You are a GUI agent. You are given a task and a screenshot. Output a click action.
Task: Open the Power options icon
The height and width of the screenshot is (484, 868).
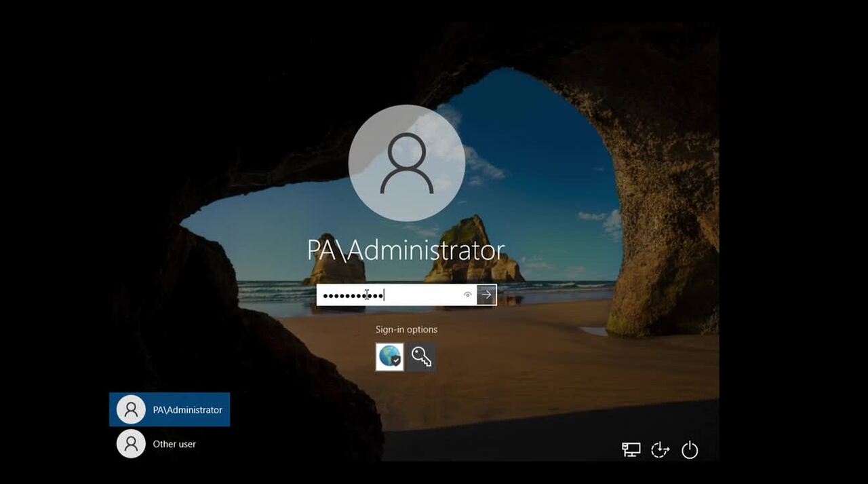coord(690,449)
